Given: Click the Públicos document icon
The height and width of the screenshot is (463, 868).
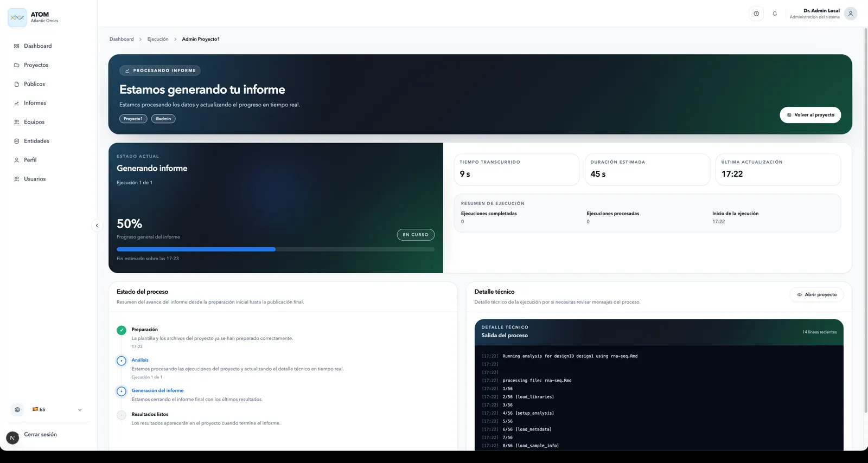Looking at the screenshot, I should point(17,84).
